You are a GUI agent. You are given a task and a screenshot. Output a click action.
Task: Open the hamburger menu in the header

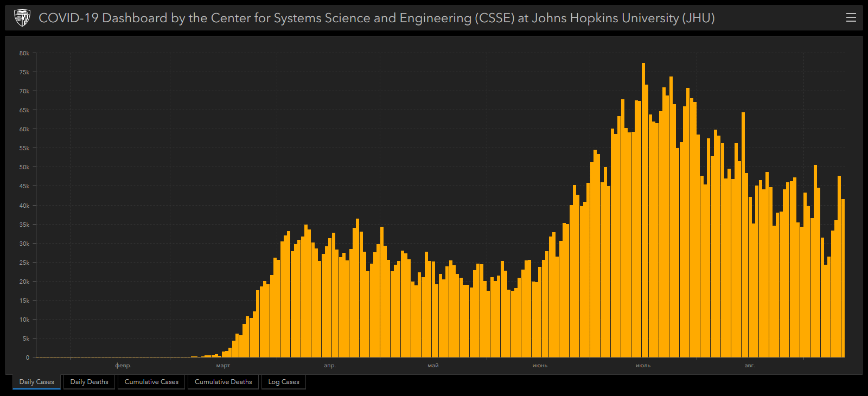(x=851, y=18)
